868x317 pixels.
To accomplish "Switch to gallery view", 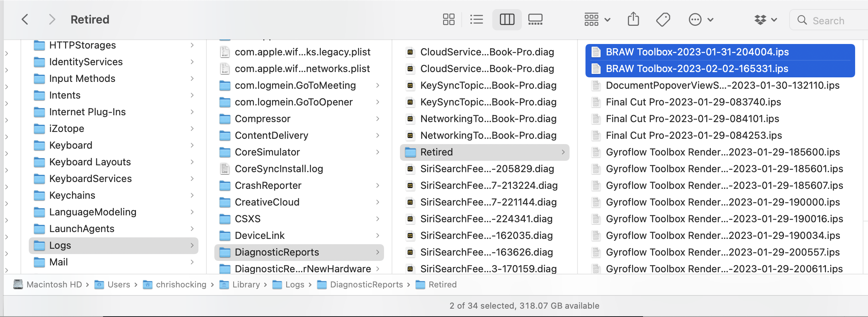I will point(535,19).
